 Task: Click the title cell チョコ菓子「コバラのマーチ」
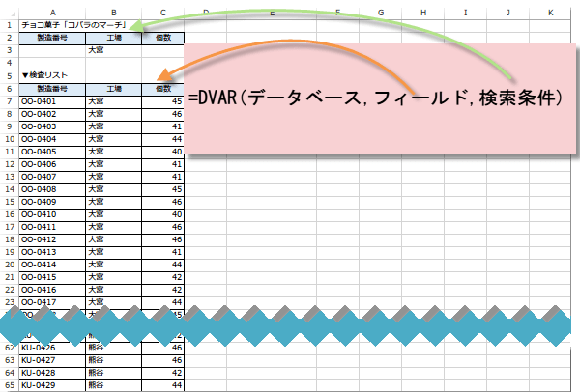click(x=74, y=25)
